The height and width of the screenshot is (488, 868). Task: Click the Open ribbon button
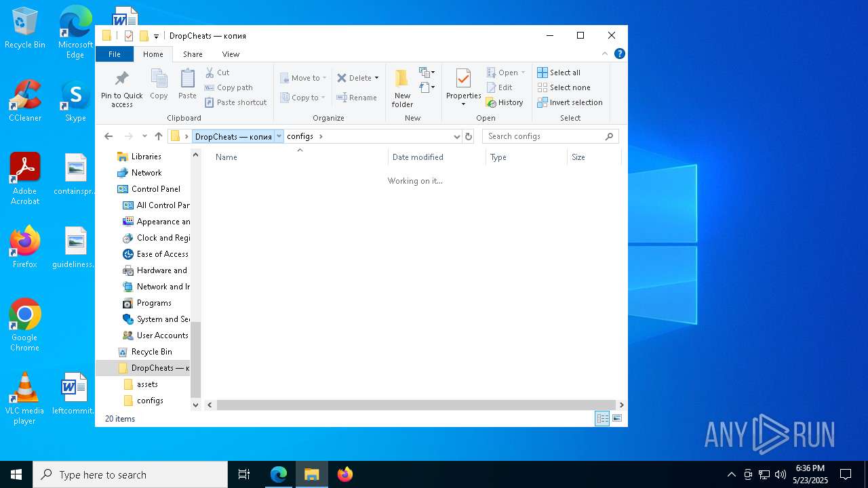click(506, 73)
